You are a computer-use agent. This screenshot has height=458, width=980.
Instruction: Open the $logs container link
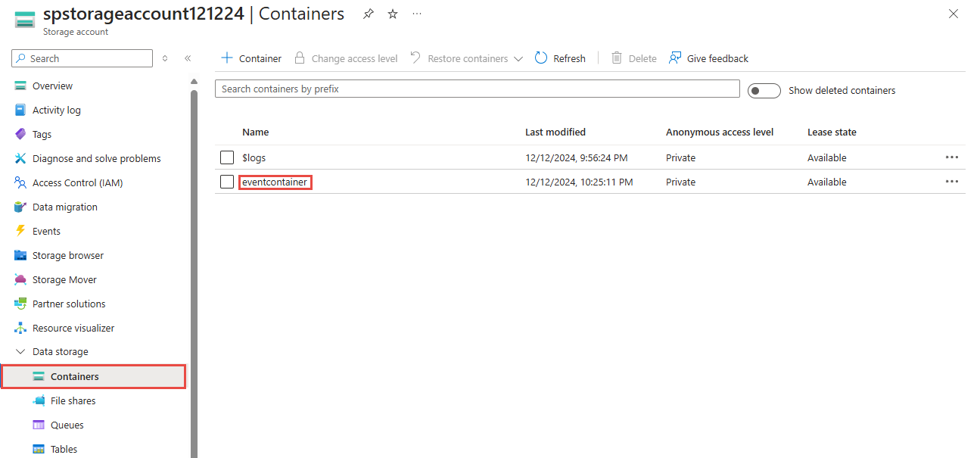[x=254, y=157]
